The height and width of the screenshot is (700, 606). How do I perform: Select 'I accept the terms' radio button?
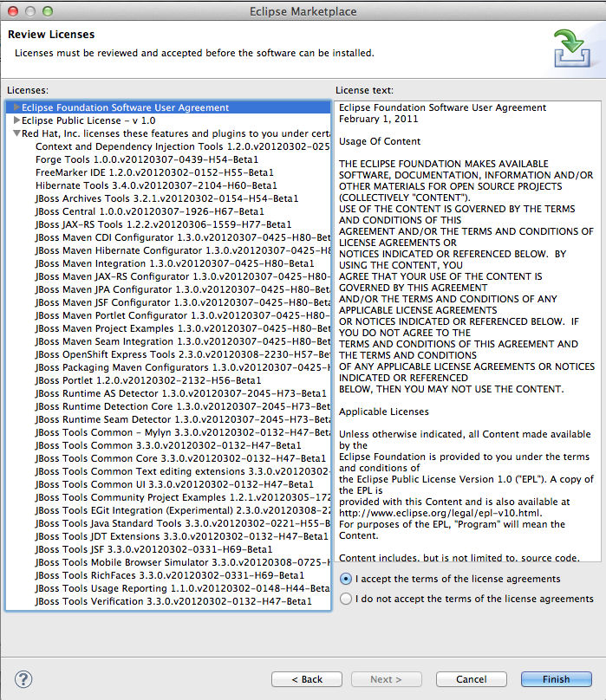345,579
